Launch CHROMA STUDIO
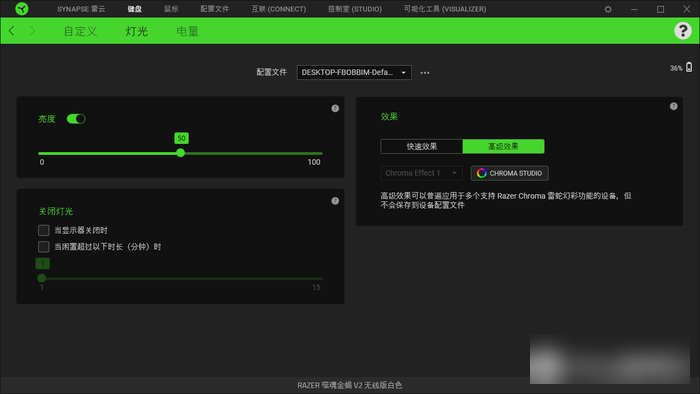Screen dimensions: 700x394 [x=510, y=173]
